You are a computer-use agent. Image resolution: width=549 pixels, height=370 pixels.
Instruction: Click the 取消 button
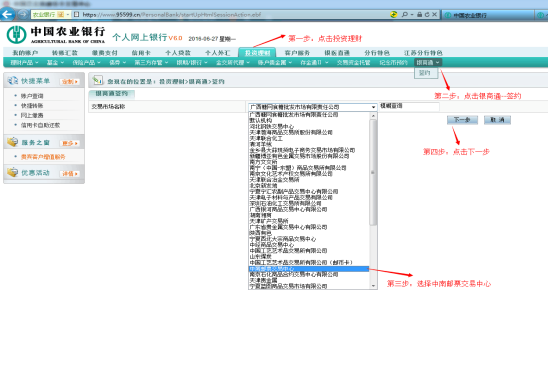497,120
